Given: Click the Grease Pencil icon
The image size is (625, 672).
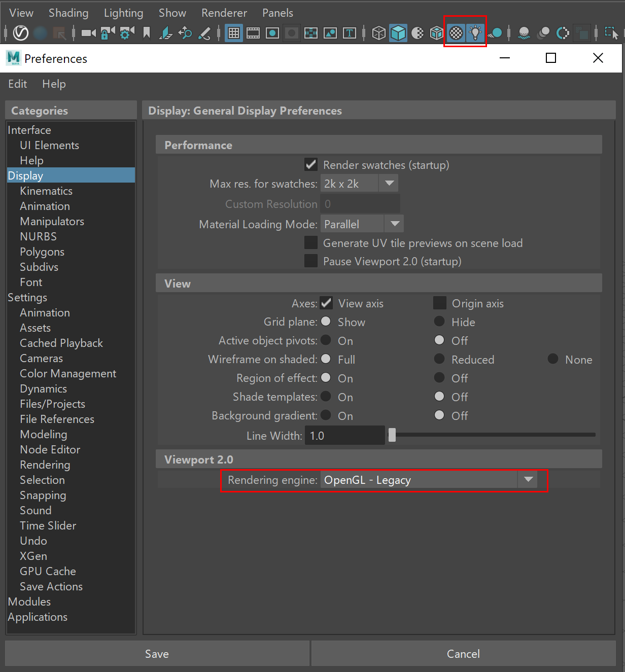Looking at the screenshot, I should 204,33.
